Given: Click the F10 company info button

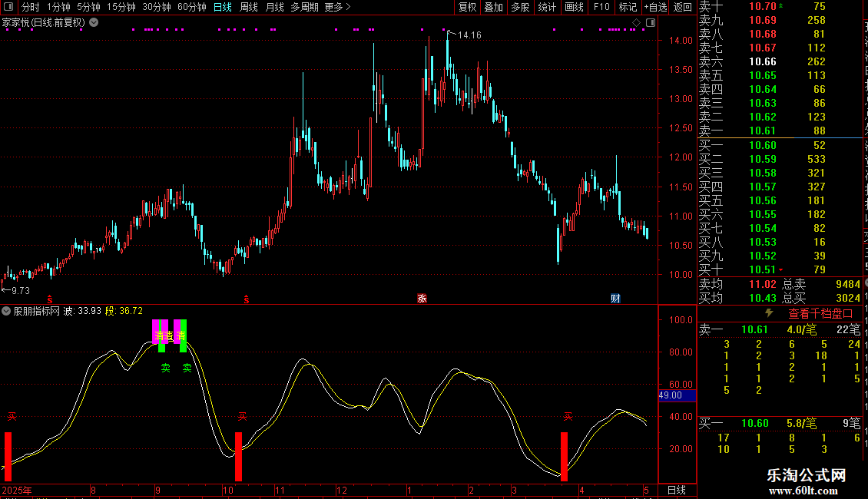Looking at the screenshot, I should pos(601,7).
